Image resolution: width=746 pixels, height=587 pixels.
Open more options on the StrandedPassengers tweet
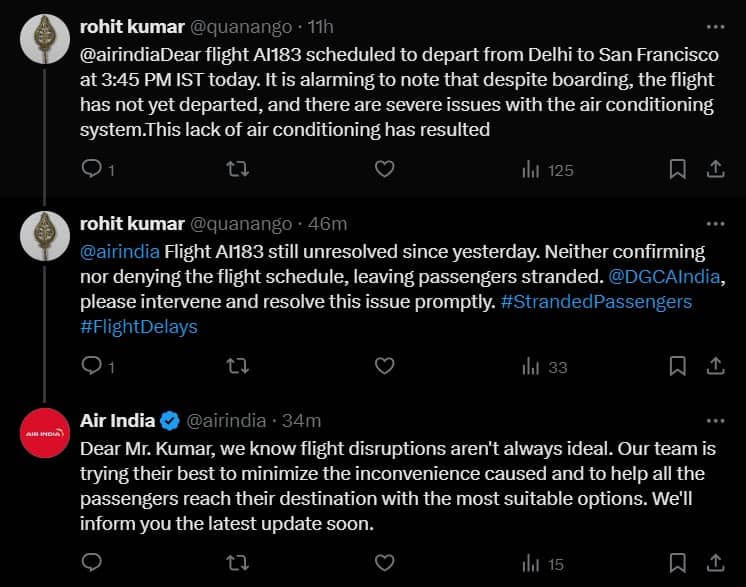click(x=715, y=223)
